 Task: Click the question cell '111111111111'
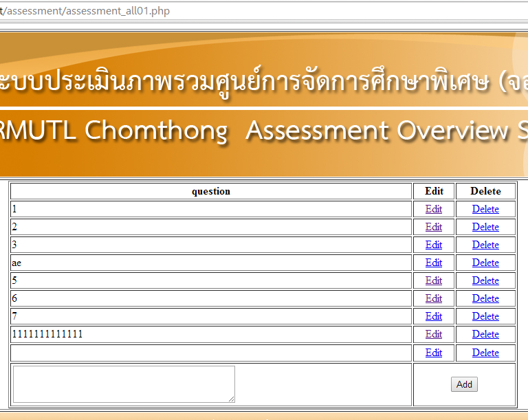pyautogui.click(x=211, y=334)
